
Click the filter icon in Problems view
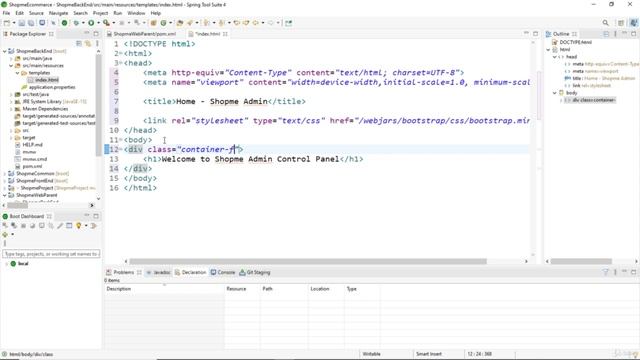pyautogui.click(x=606, y=272)
